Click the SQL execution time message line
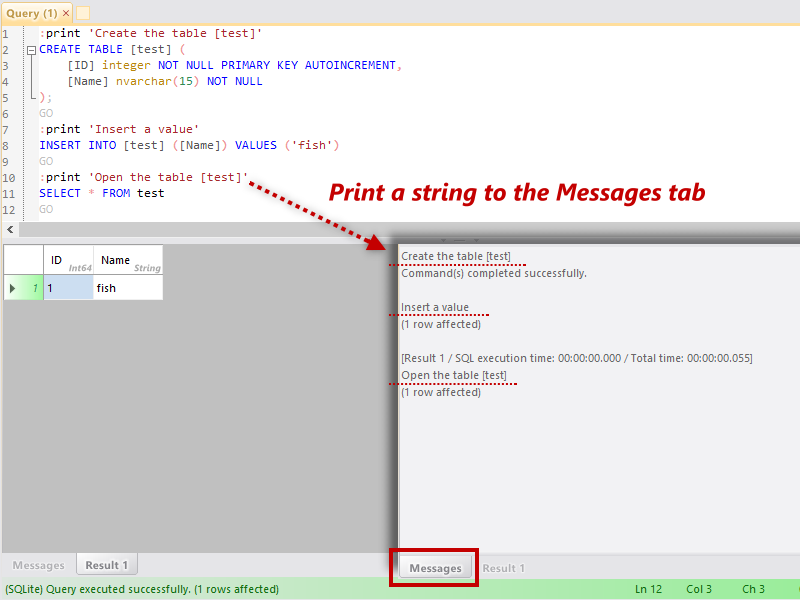Viewport: 800px width, 600px height. 577,358
